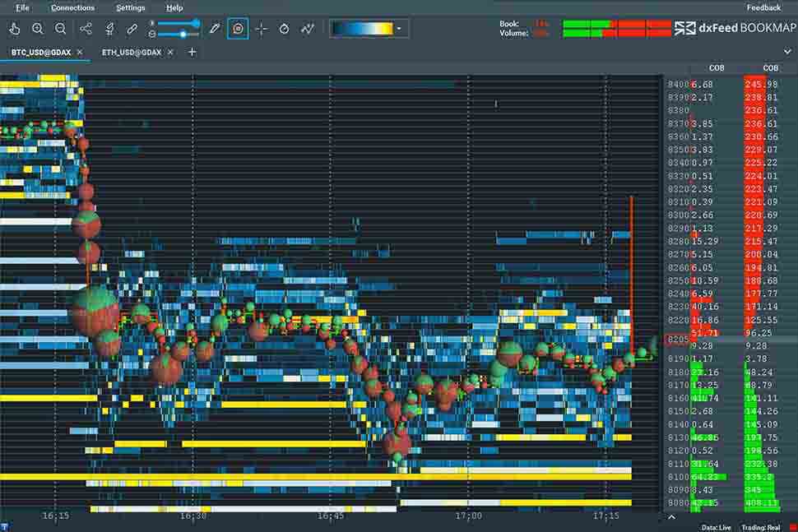
Task: Toggle the crosshair cursor tool
Action: click(261, 29)
